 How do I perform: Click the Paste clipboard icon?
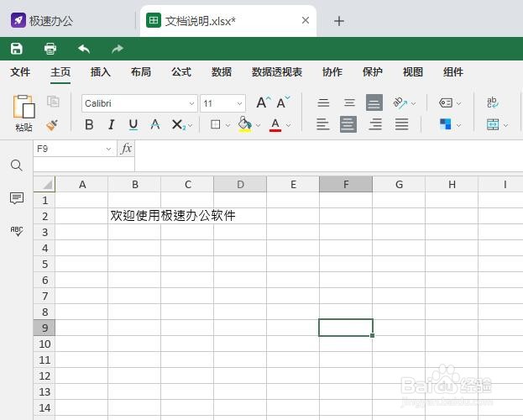pos(24,108)
